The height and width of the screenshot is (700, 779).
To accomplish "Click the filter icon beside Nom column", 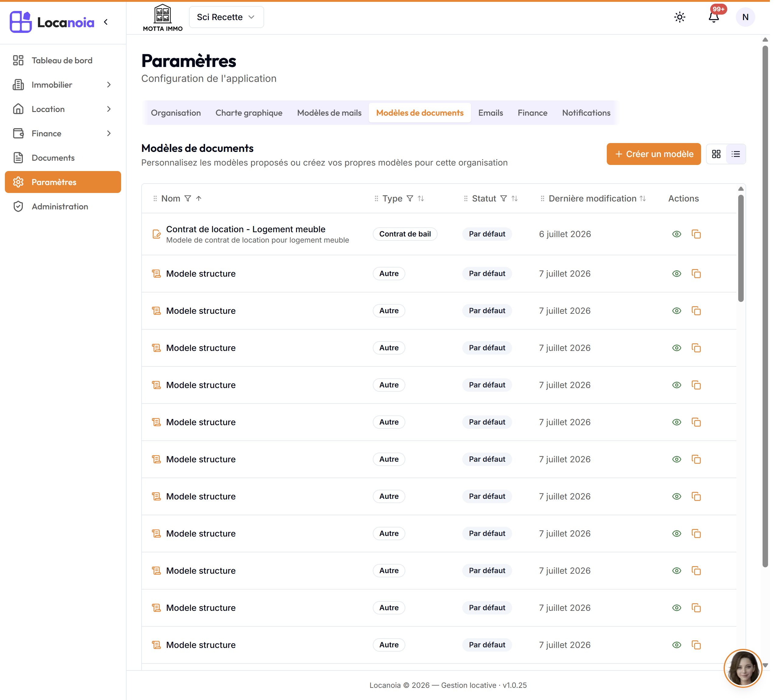I will coord(188,198).
